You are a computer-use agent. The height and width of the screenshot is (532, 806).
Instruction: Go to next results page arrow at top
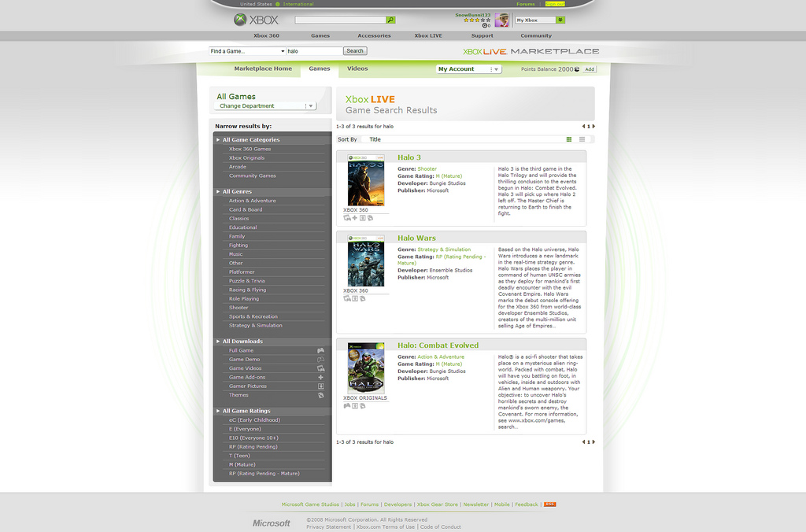point(593,127)
